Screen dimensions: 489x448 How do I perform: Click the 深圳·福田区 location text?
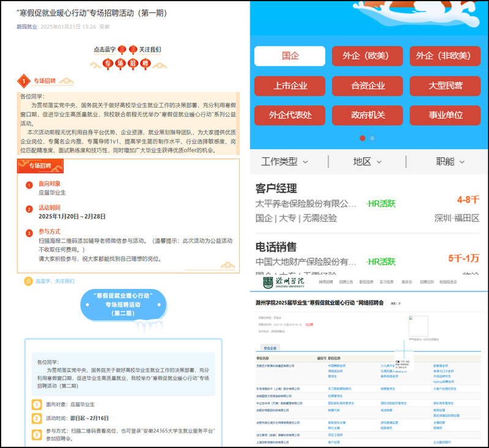457,218
